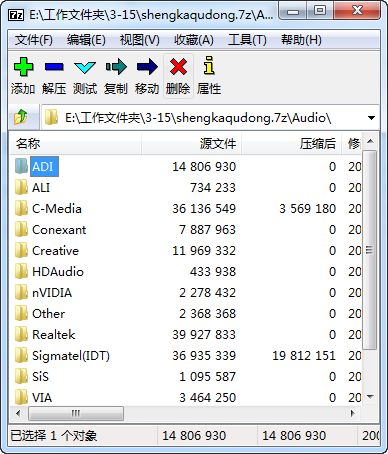Select the C-Media folder
388x454 pixels.
click(57, 209)
